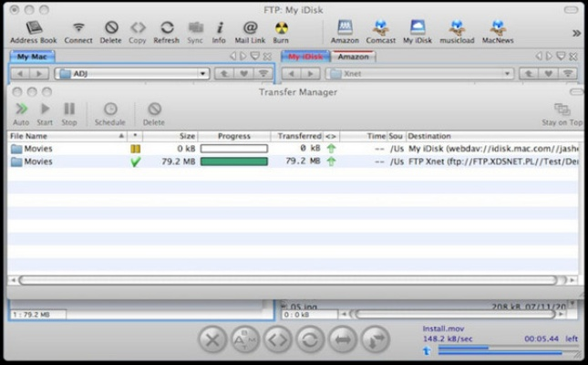Click the Transfer Manager horizontal scrollbar
Screen dimensions: 588x365
[292, 280]
